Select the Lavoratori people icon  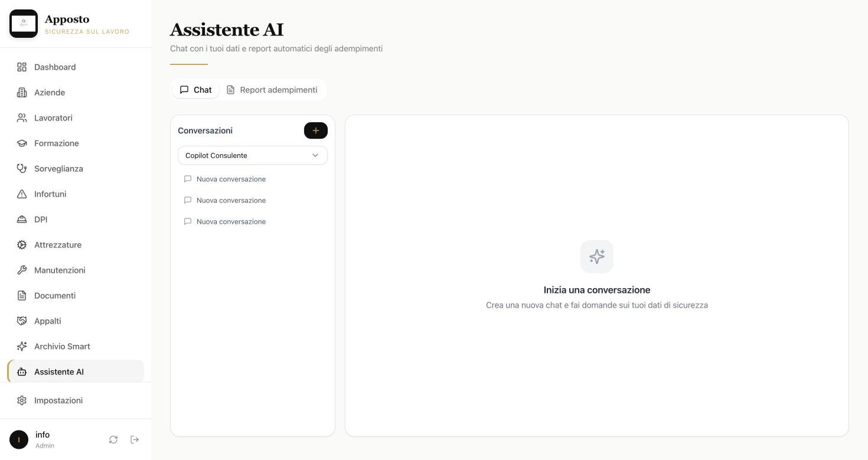click(x=22, y=118)
